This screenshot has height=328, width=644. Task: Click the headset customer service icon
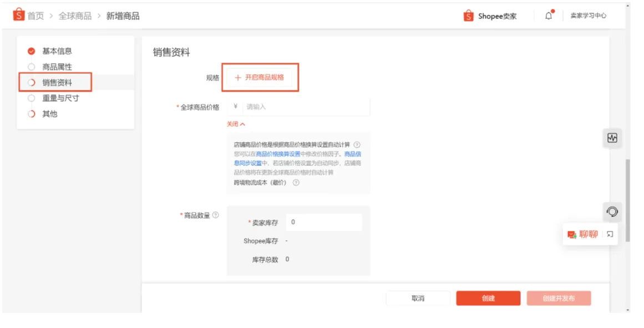click(612, 212)
